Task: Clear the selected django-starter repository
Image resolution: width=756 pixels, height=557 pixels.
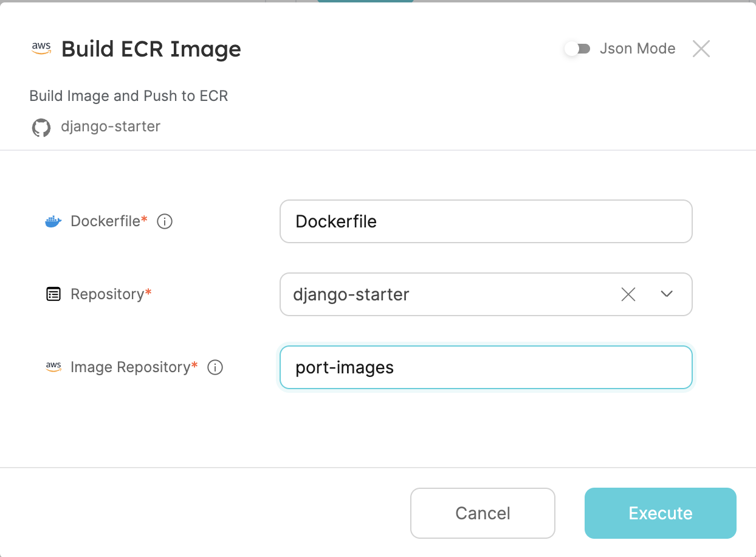Action: click(x=628, y=295)
